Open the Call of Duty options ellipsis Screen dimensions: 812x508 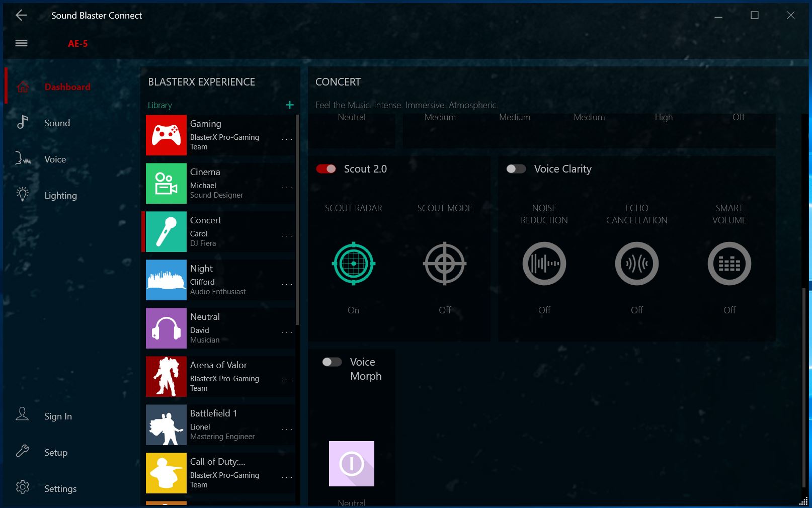287,477
